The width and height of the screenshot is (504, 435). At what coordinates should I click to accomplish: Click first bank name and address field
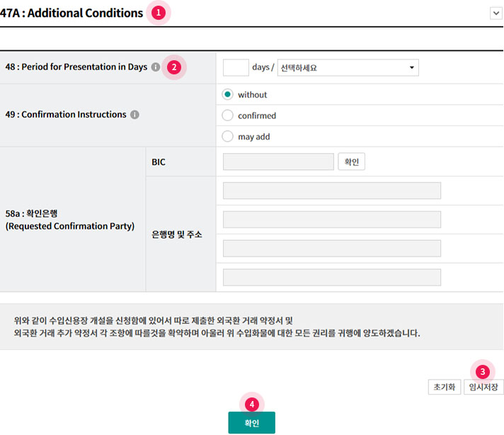(x=331, y=191)
